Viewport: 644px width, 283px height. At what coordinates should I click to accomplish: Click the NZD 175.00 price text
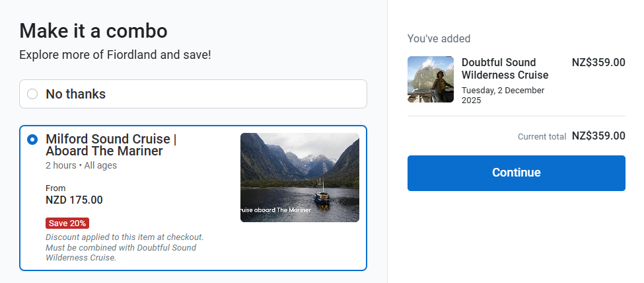pos(74,200)
